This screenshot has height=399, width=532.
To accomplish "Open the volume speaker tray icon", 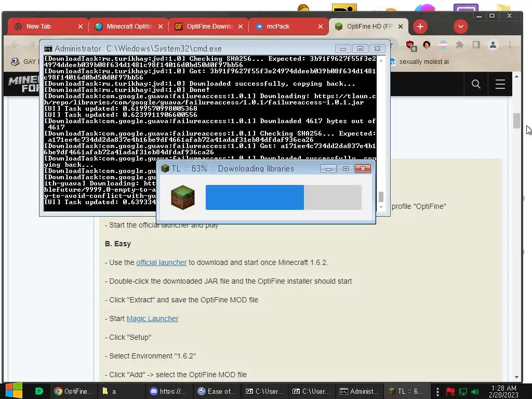I will tap(475, 392).
